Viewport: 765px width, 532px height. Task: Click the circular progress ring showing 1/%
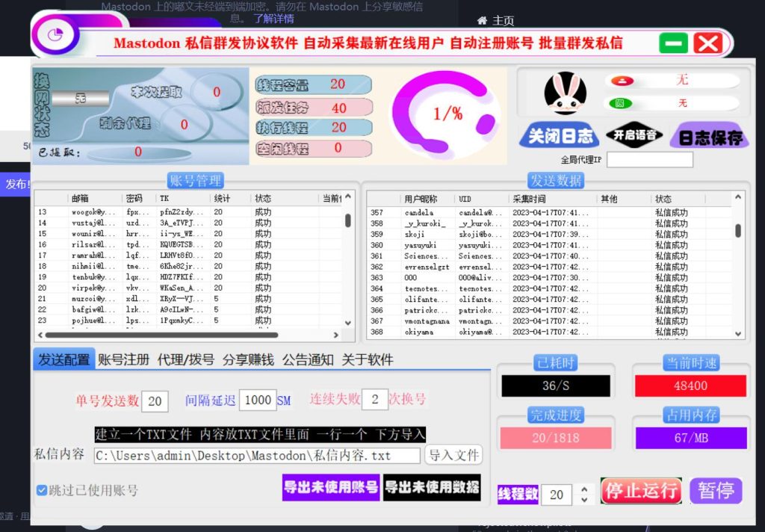[449, 114]
